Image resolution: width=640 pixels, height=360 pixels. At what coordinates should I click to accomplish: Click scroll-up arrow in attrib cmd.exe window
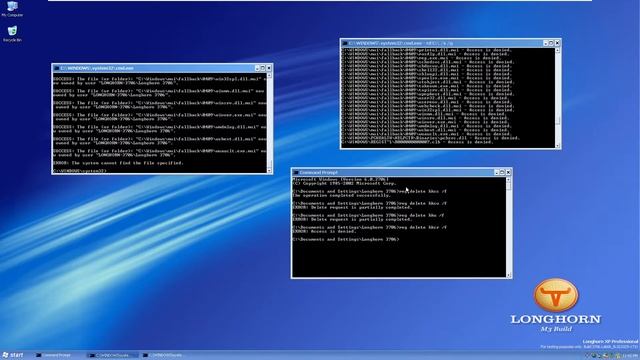click(x=558, y=51)
